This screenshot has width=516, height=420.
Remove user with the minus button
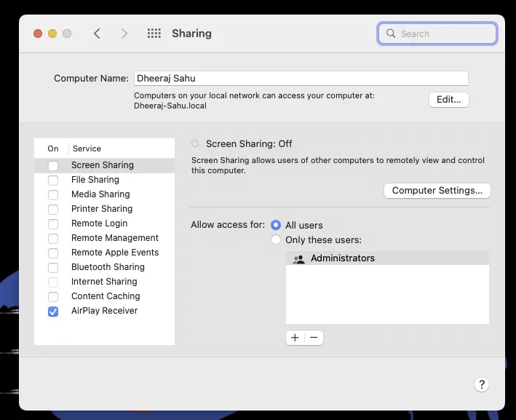click(x=314, y=338)
